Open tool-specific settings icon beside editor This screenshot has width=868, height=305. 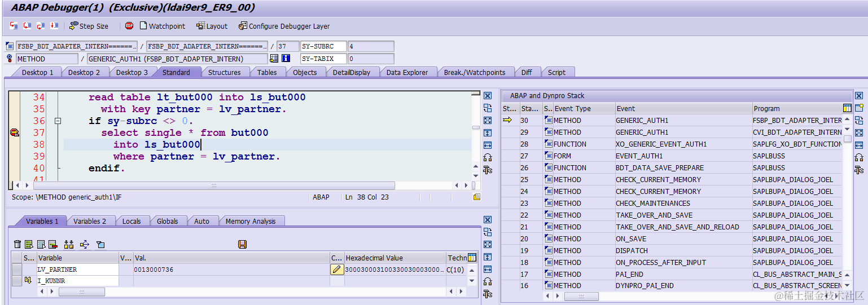point(488,170)
